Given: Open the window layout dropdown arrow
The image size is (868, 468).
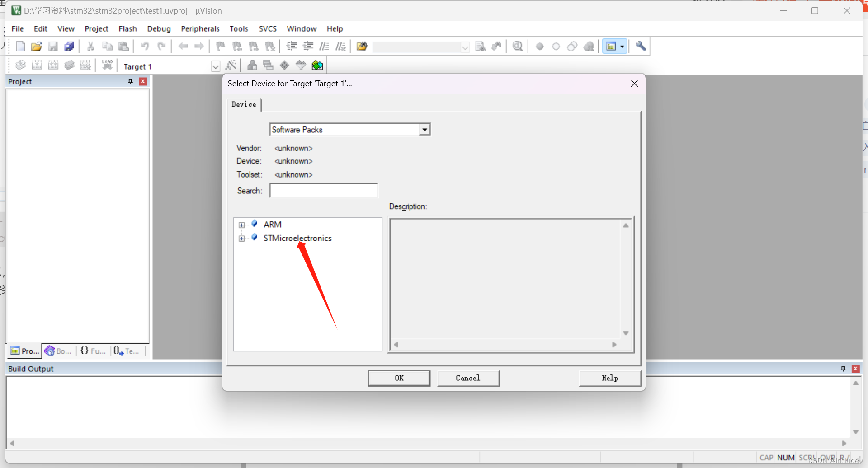Looking at the screenshot, I should [623, 46].
